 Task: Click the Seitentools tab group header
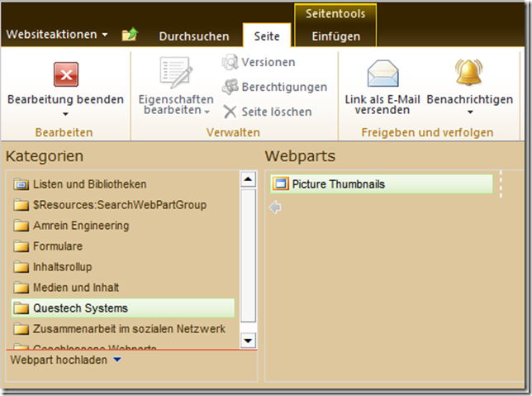point(335,13)
